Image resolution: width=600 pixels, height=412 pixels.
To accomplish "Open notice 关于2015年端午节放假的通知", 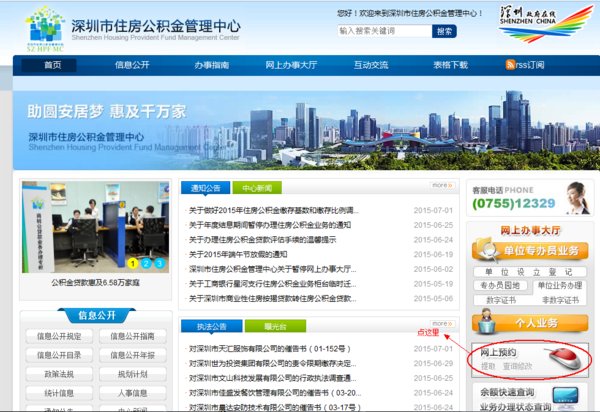I will click(238, 254).
